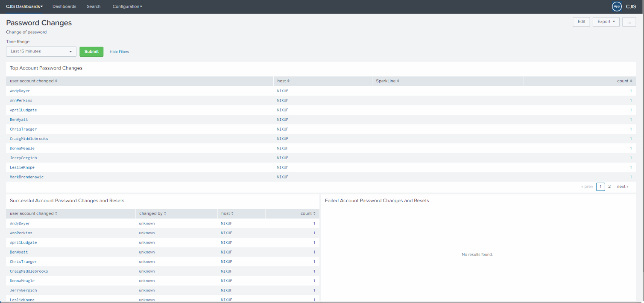
Task: Click JerryGergich in the successful changes table
Action: pos(23,290)
